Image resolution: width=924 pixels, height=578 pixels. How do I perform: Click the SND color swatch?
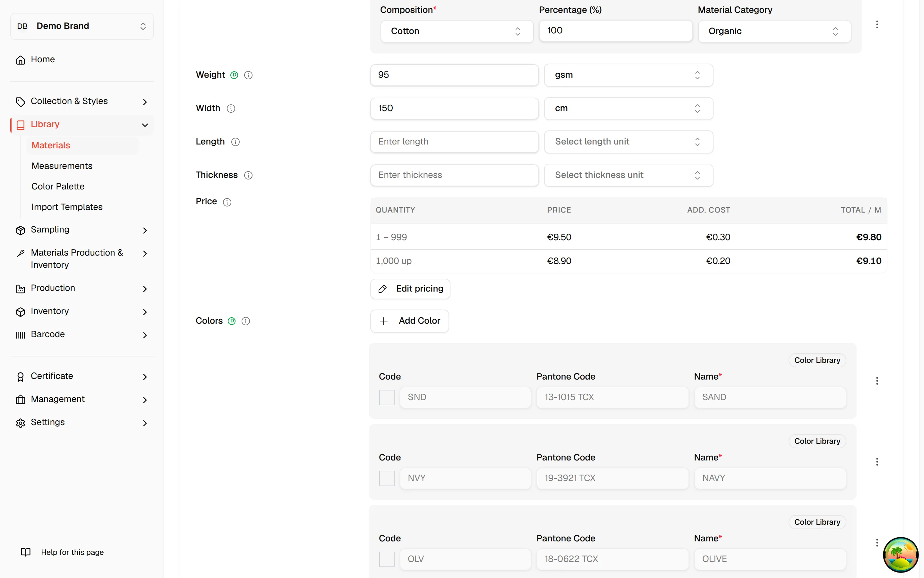(386, 398)
